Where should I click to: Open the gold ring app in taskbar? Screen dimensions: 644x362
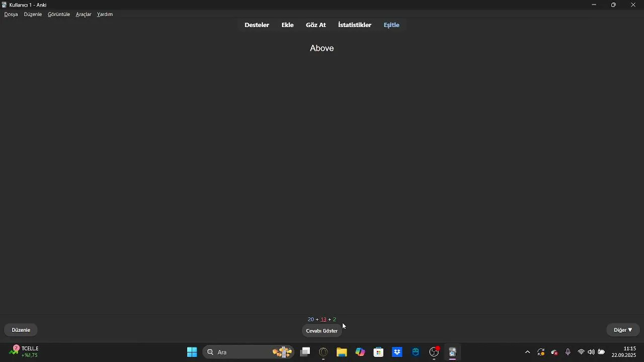(x=324, y=352)
